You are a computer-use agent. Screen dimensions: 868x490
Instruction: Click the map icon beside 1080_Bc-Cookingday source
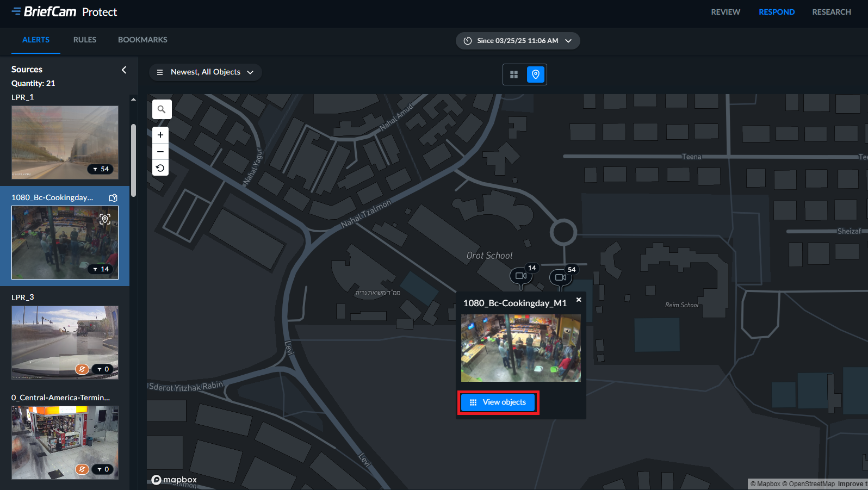coord(113,198)
